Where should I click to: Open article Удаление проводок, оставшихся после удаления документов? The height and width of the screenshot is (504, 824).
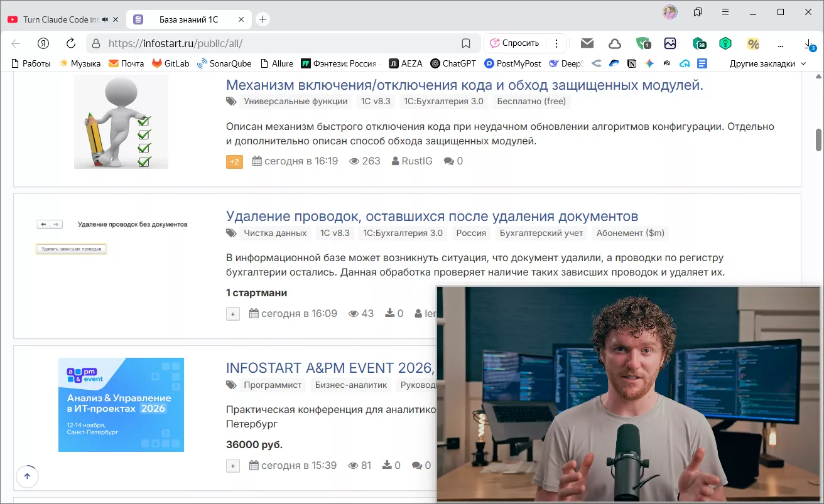[431, 217]
